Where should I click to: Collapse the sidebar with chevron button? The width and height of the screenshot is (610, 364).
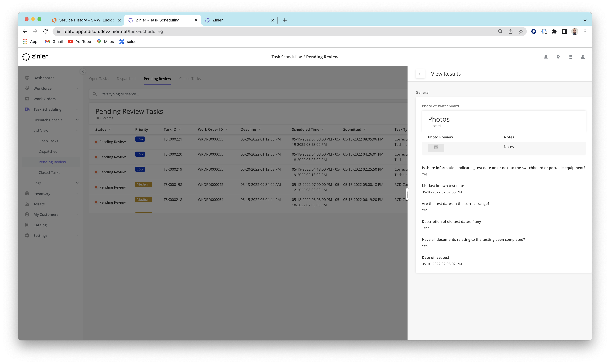pyautogui.click(x=83, y=71)
